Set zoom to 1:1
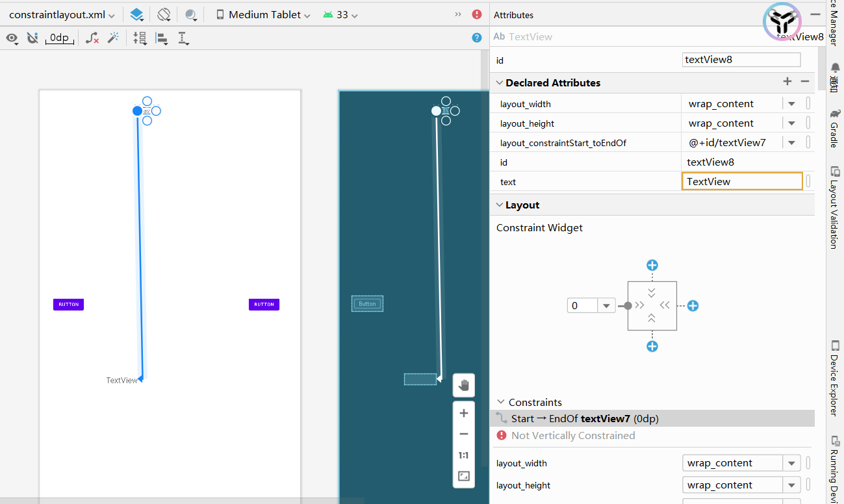Screen dimensions: 844x504 [x=464, y=455]
